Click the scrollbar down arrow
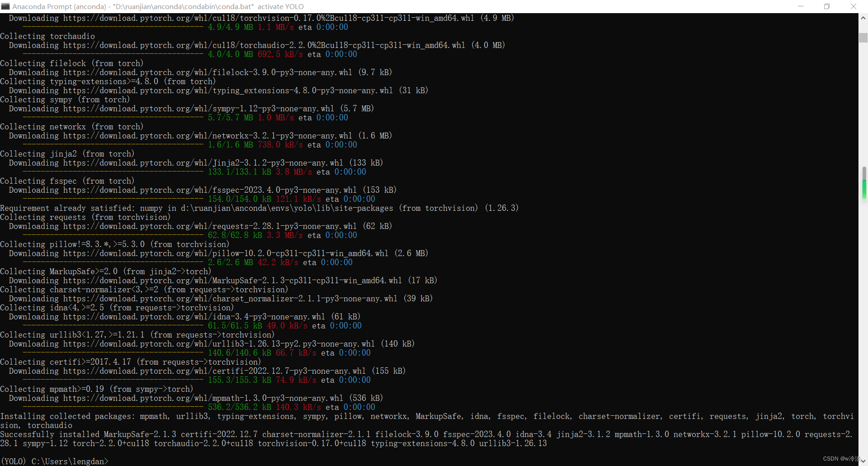Viewport: 868px width, 466px height. point(863,461)
